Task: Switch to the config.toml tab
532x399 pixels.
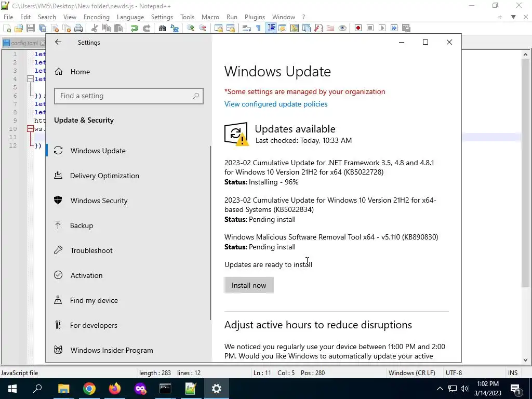Action: click(24, 43)
